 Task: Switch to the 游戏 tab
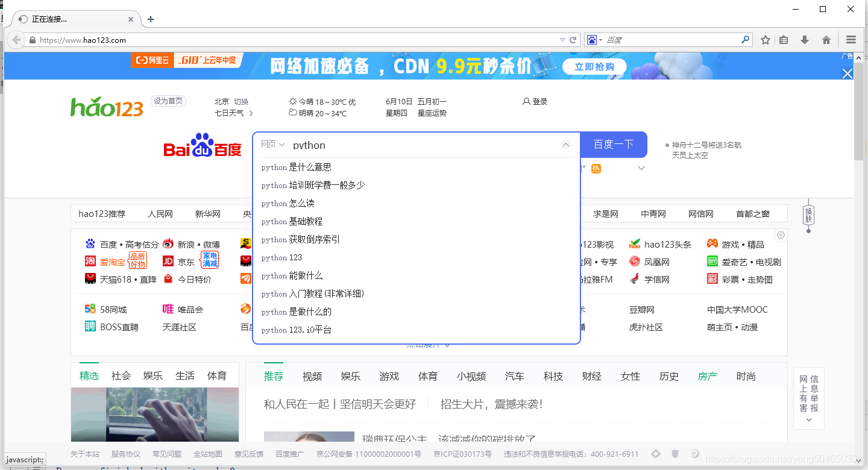pos(389,376)
